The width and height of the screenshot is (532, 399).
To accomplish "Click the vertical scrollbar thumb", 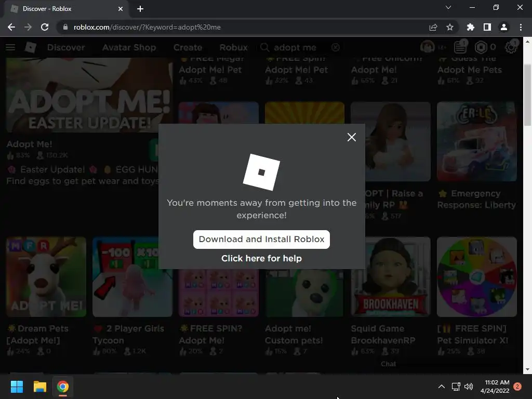I will [x=527, y=95].
